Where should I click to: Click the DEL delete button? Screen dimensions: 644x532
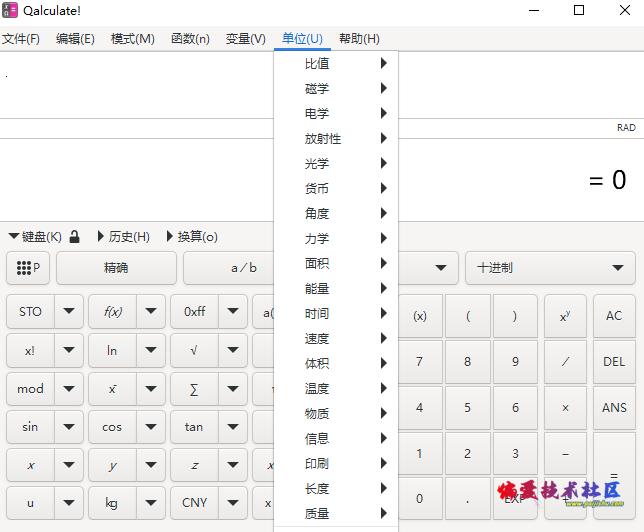click(x=614, y=362)
